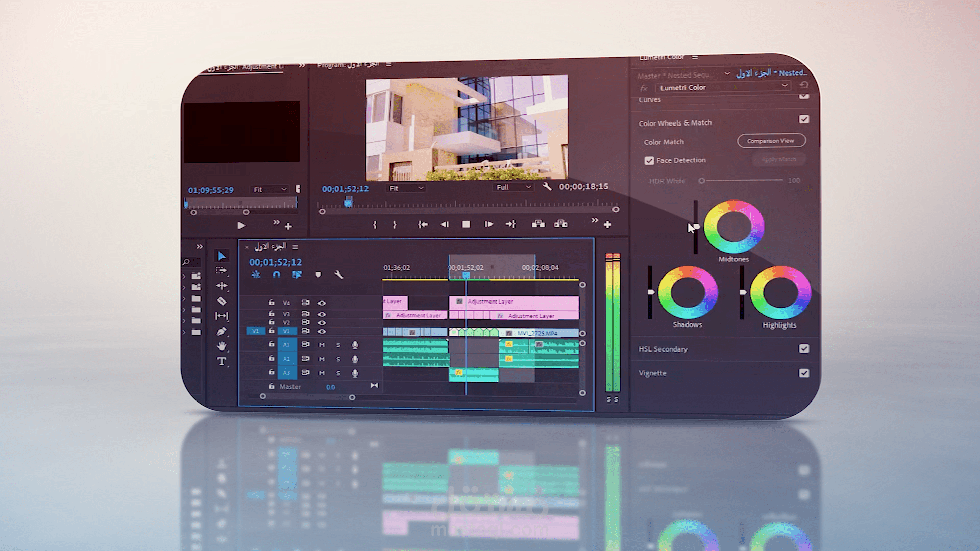Select the Track Select Forward tool
Viewport: 980px width, 551px height.
[x=222, y=270]
